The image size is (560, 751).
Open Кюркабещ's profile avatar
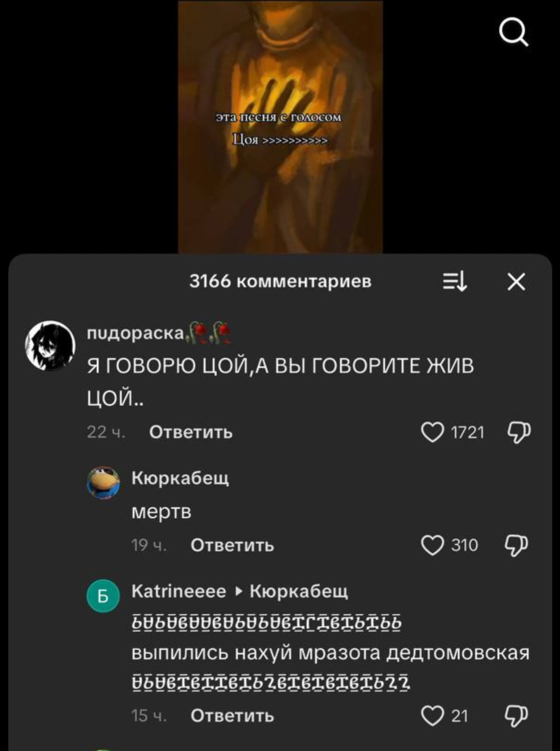coord(103,483)
